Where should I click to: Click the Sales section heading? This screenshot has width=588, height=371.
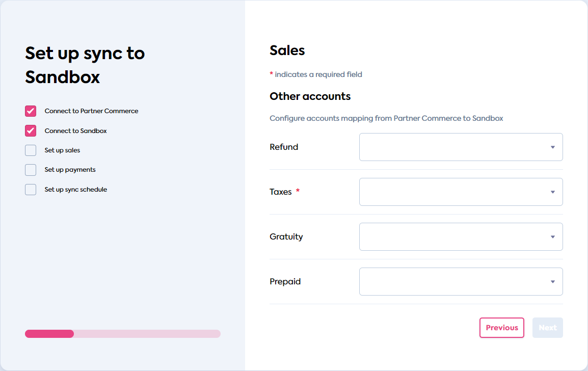point(287,50)
